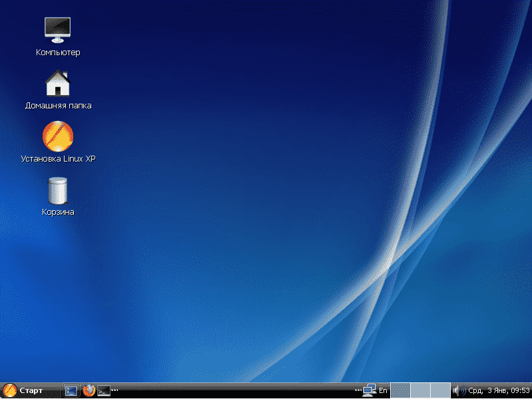Viewport: 532px width, 399px height.
Task: Expand the quick launch overflow dots
Action: point(115,390)
